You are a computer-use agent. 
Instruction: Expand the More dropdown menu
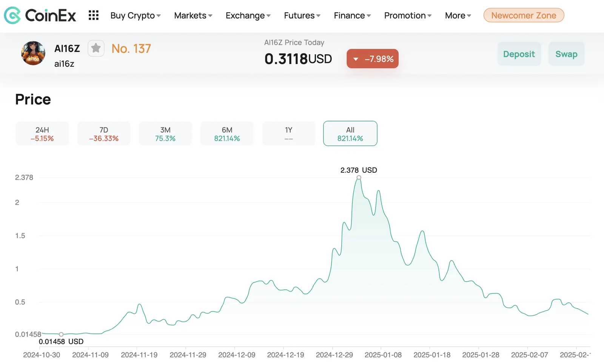click(458, 15)
